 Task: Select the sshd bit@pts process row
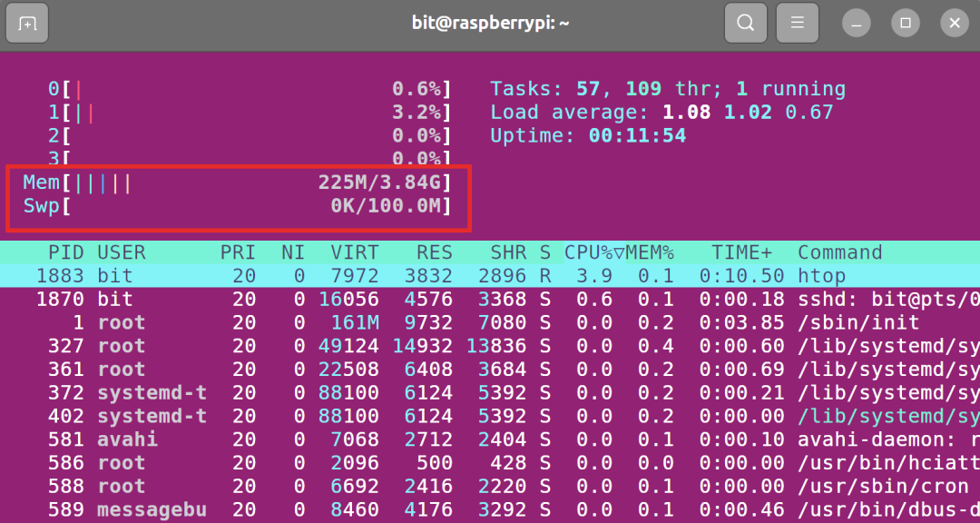click(x=490, y=300)
